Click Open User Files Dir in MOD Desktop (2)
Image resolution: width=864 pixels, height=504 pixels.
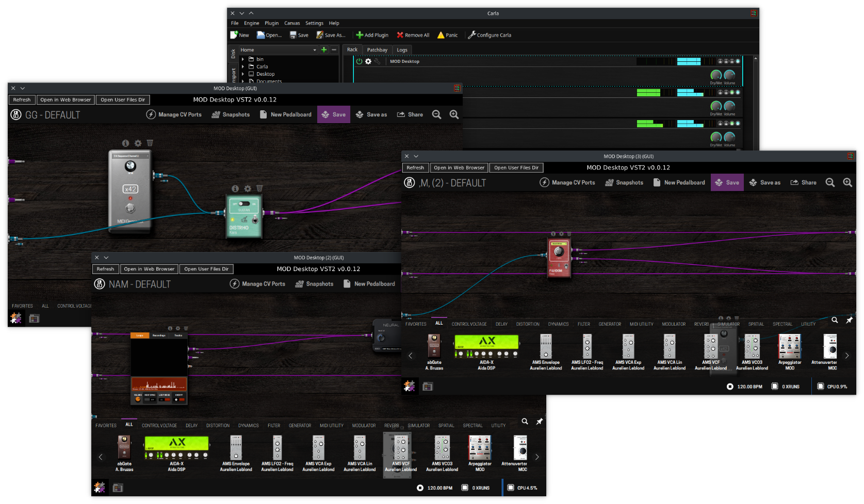pos(206,269)
